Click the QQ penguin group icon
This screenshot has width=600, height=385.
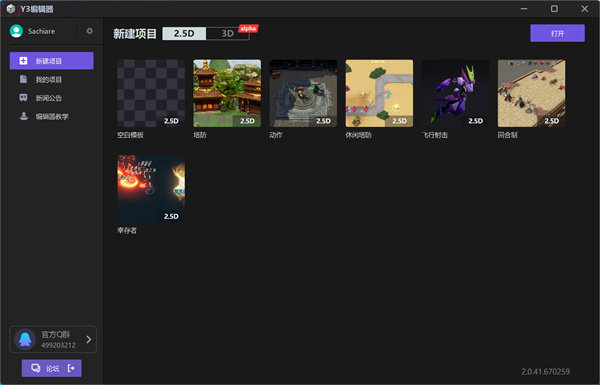(25, 339)
